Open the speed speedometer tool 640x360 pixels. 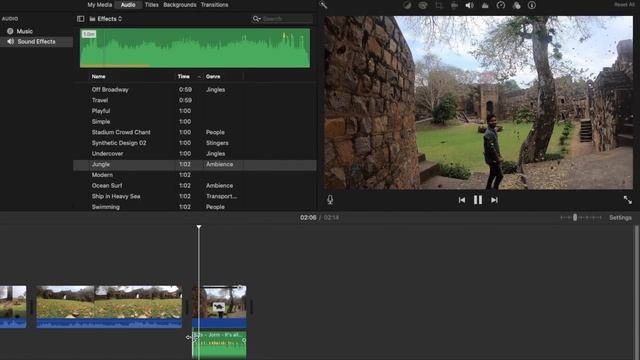(x=501, y=5)
